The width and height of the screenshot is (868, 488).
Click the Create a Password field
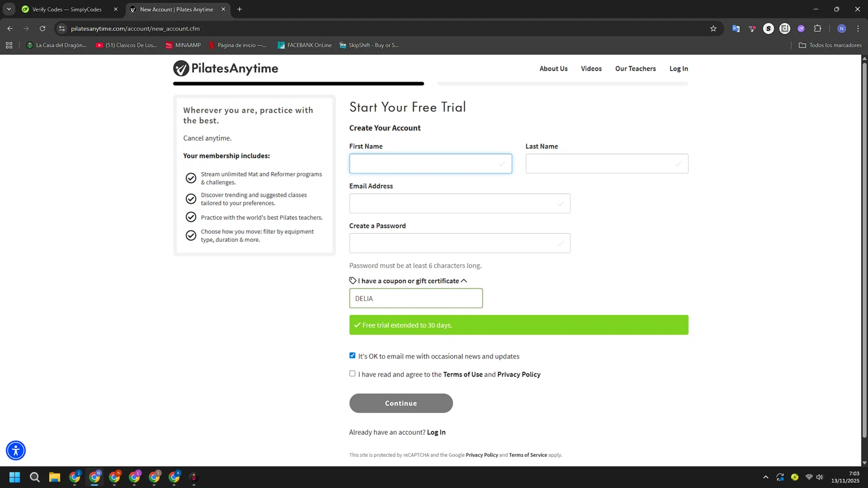click(x=460, y=243)
